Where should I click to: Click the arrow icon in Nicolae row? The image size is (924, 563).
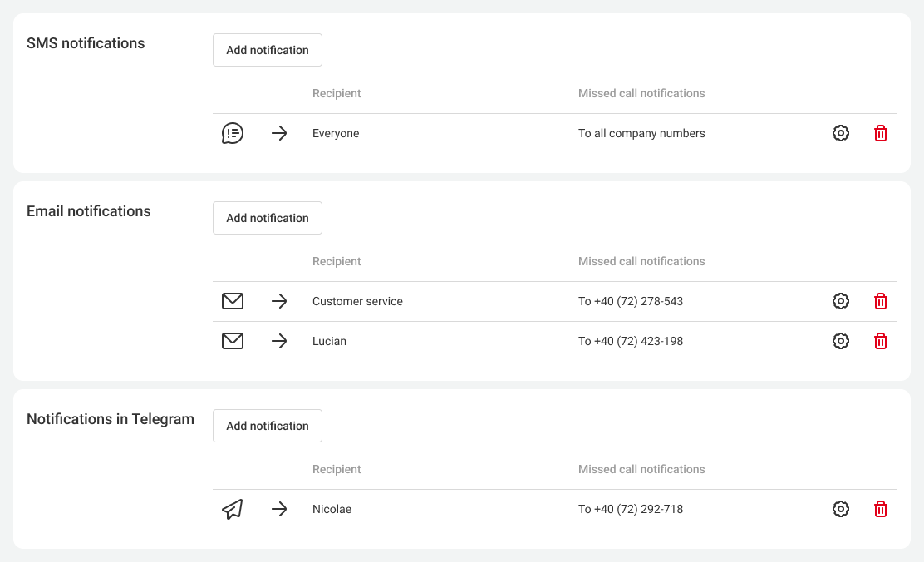coord(279,509)
